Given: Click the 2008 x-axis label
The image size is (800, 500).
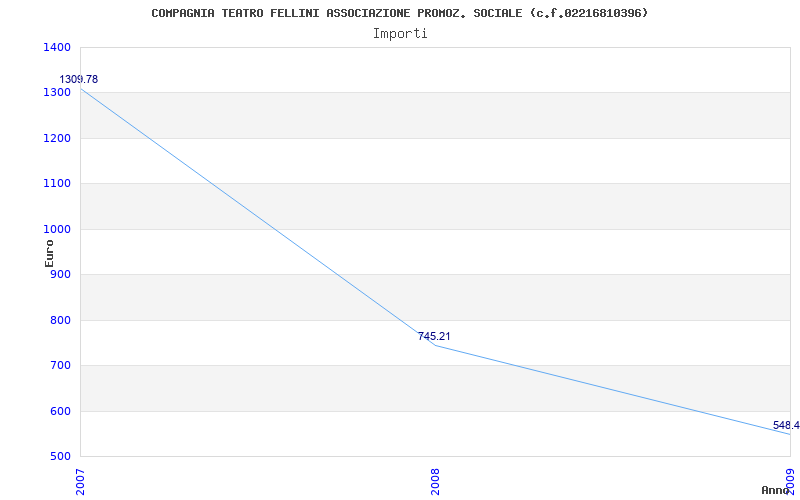Looking at the screenshot, I should coord(435,483).
